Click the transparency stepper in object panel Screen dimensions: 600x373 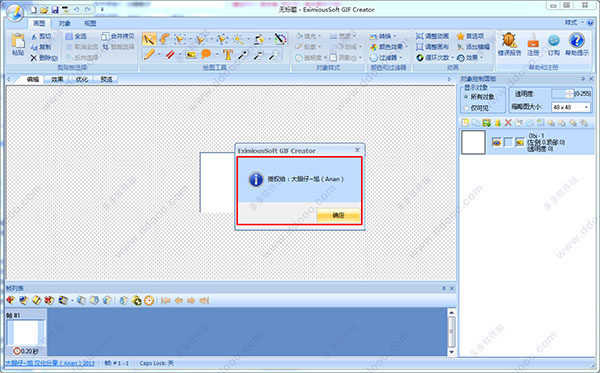(x=570, y=94)
